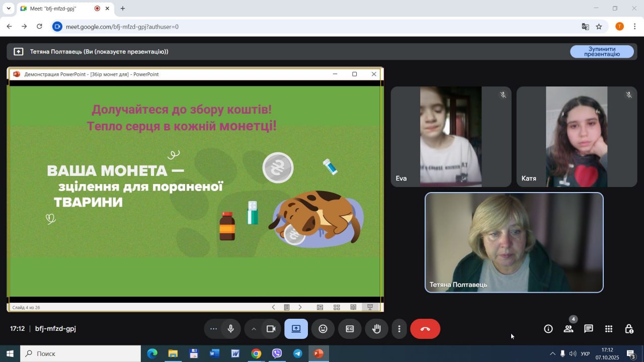Open host controls lock icon

[629, 329]
